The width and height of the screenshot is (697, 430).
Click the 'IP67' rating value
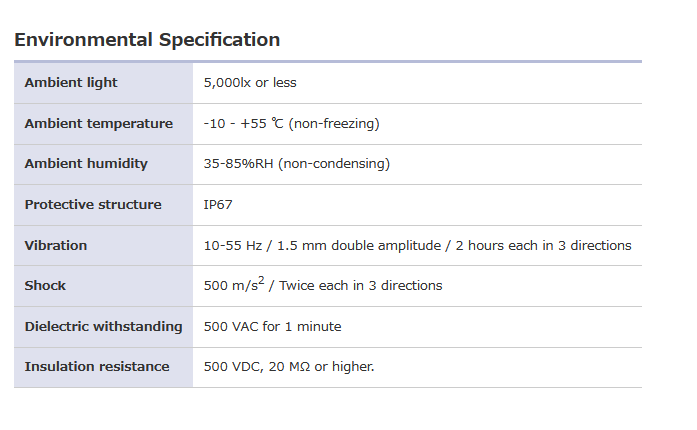(219, 205)
